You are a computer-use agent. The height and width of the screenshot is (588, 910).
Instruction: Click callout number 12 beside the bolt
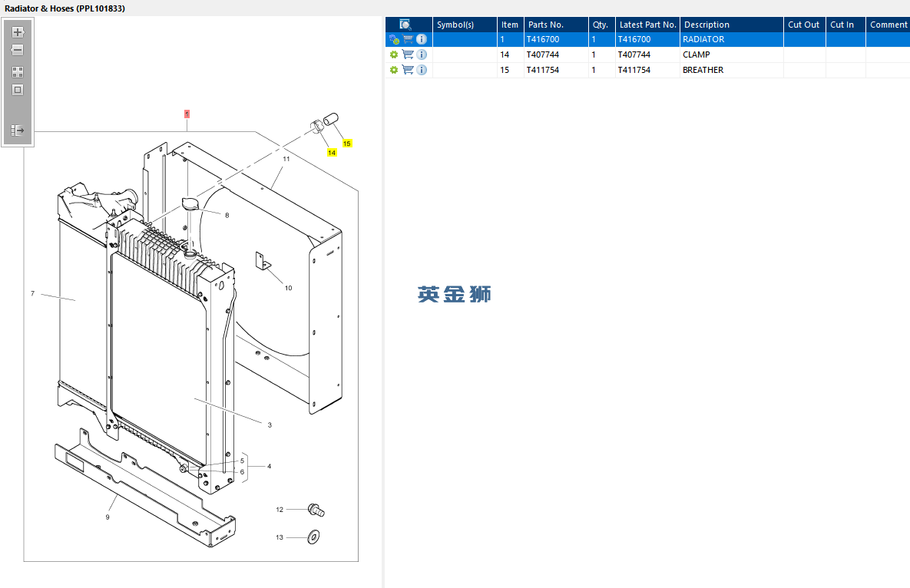[280, 510]
